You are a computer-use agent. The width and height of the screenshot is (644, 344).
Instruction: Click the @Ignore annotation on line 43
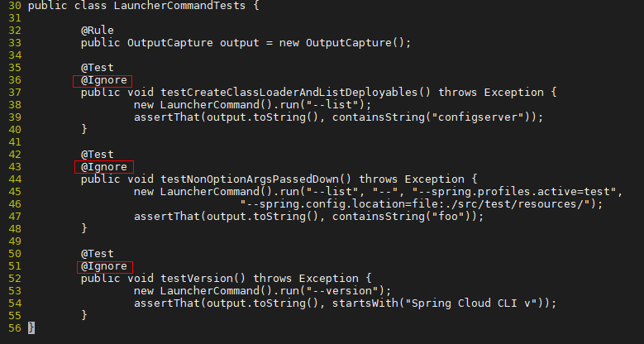pyautogui.click(x=104, y=167)
